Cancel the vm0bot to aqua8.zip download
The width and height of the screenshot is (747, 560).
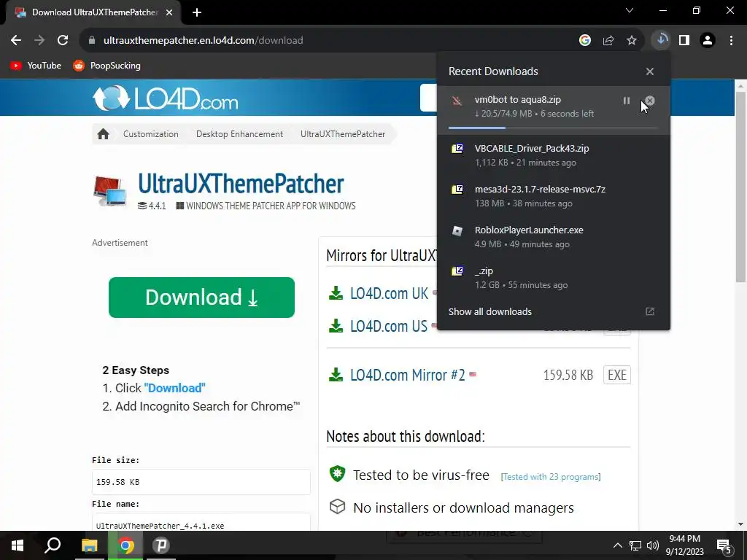[x=650, y=101]
